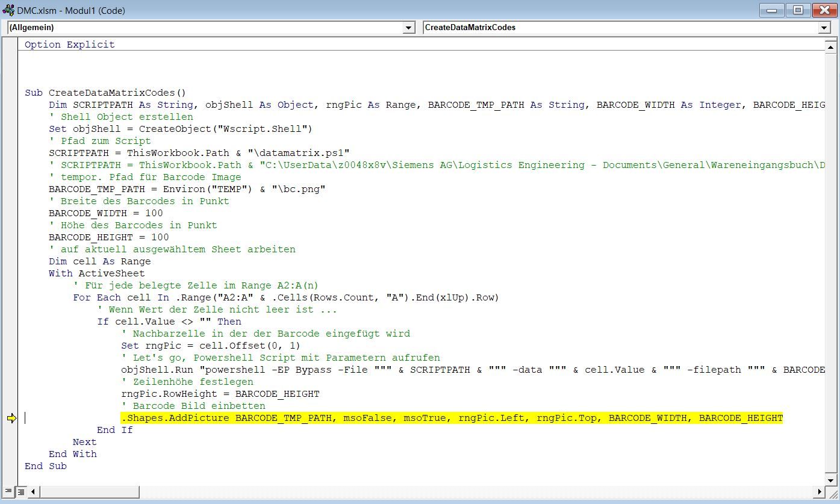The image size is (840, 504).
Task: Click comment "' Pfad zum Script"
Action: [100, 141]
